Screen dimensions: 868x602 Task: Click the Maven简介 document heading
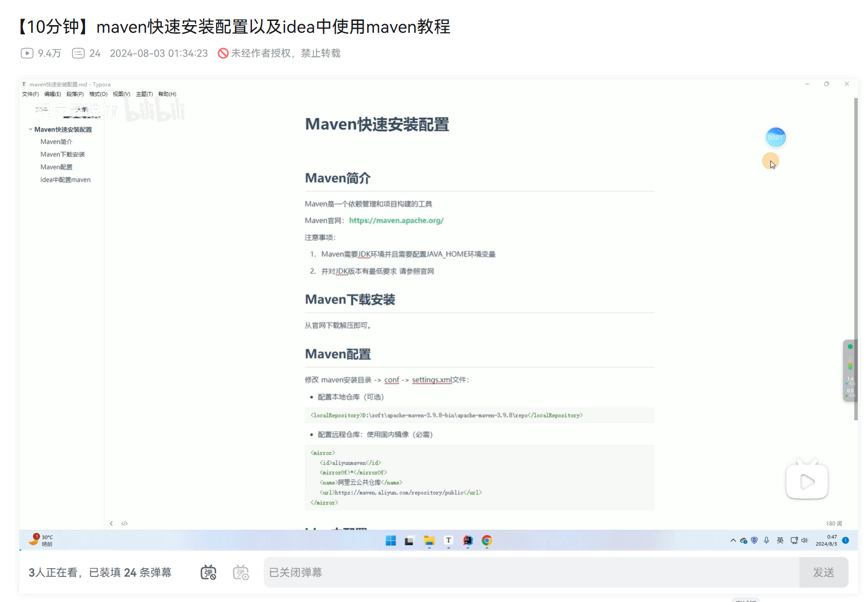click(338, 178)
